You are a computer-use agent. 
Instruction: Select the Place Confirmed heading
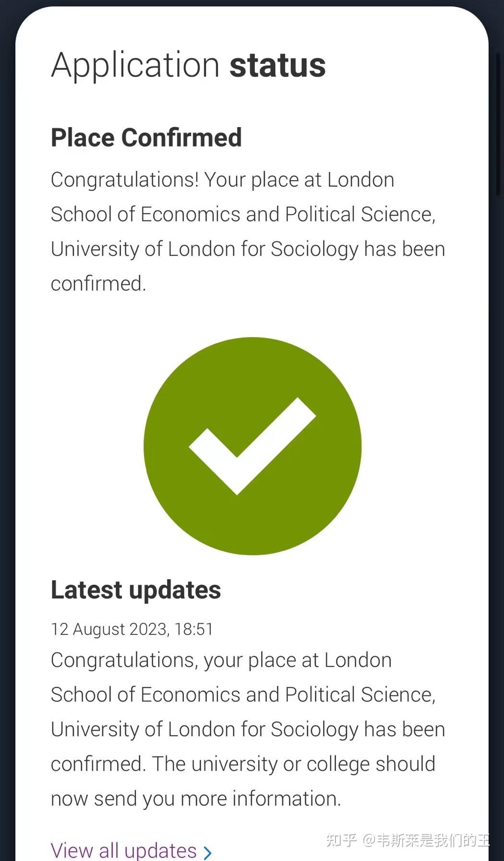146,138
